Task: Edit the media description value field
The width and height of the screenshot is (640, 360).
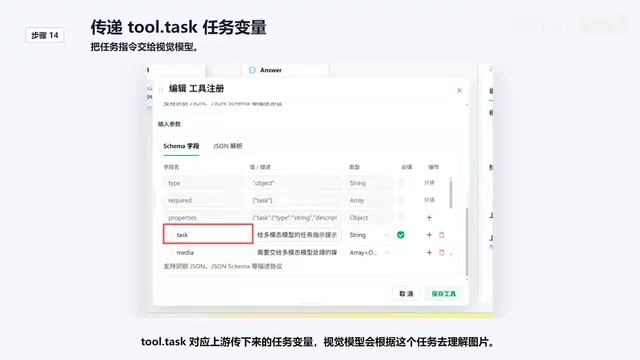Action: click(297, 253)
